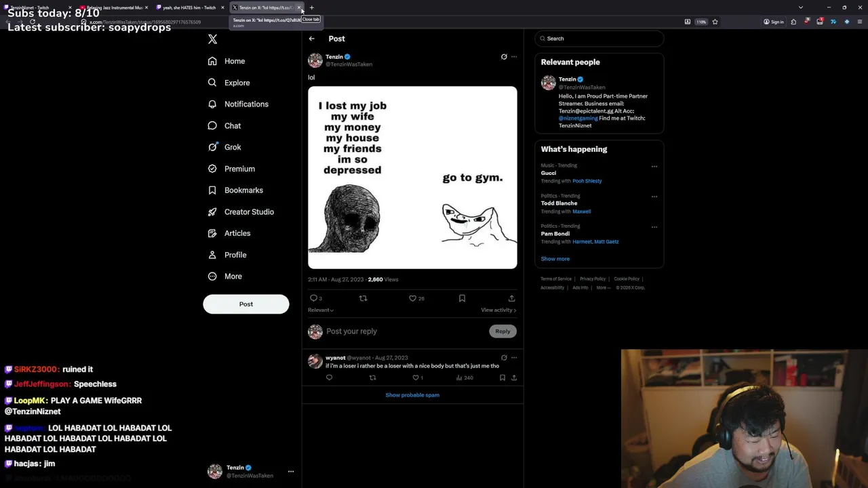Click the white Post button in the sidebar
The image size is (868, 488).
(x=246, y=304)
